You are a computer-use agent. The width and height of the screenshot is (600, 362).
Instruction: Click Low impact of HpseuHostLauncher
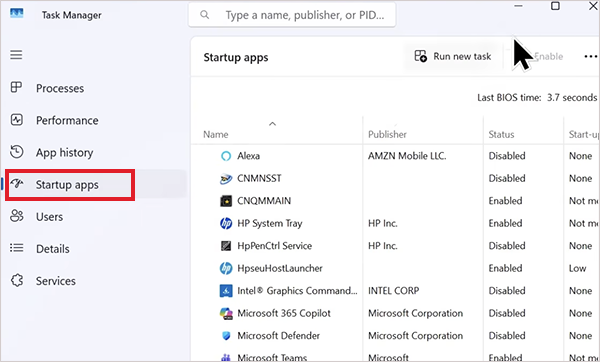577,268
